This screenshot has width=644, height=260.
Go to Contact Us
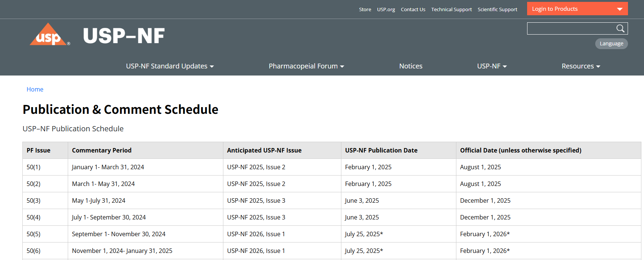coord(413,9)
